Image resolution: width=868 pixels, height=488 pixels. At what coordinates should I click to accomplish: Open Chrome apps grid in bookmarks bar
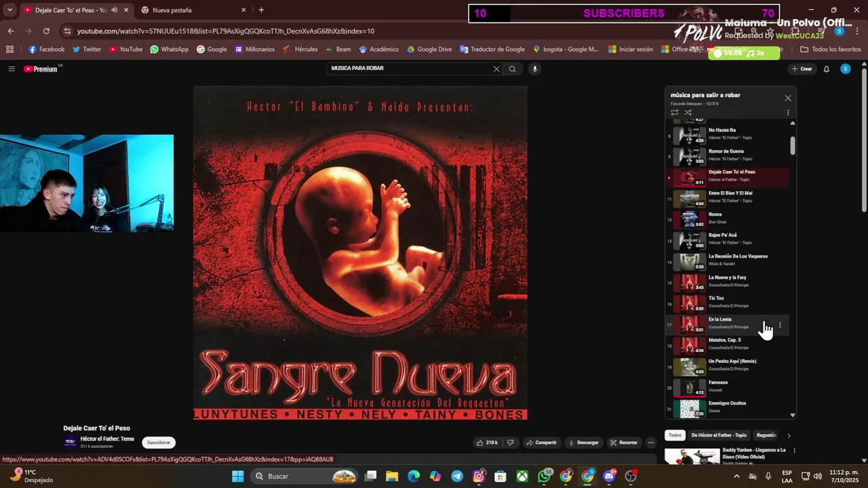click(9, 49)
